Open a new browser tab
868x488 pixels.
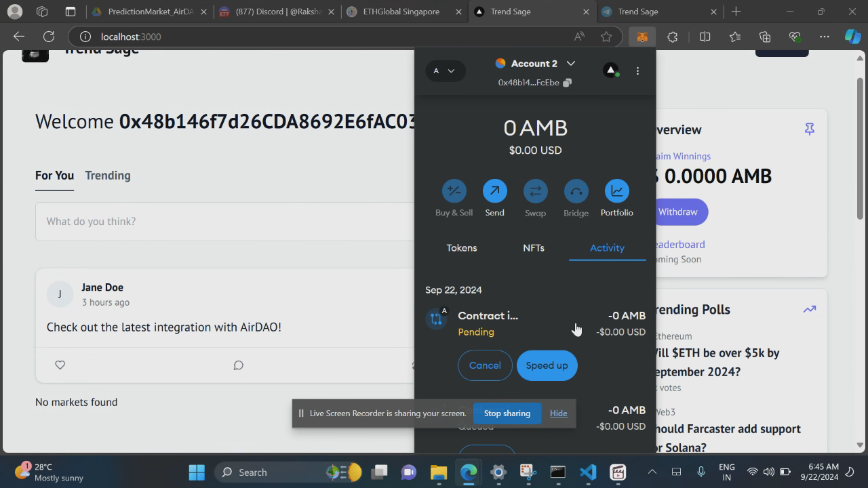tap(736, 12)
